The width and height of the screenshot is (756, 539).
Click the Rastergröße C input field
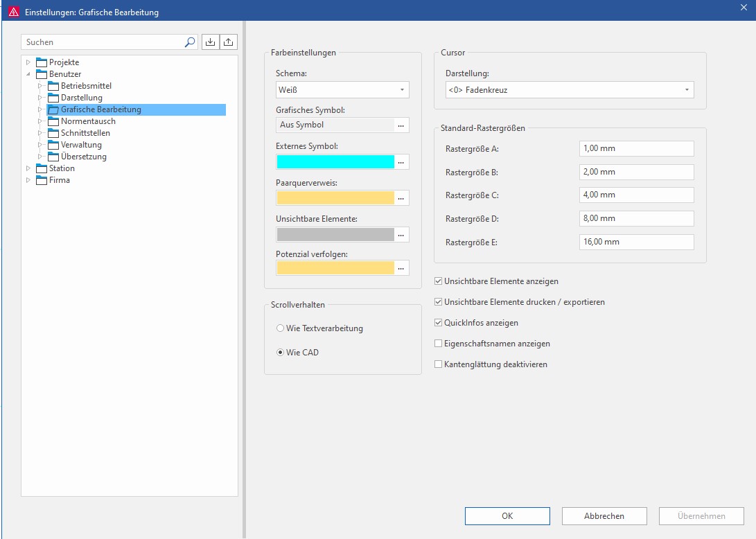[x=636, y=195]
